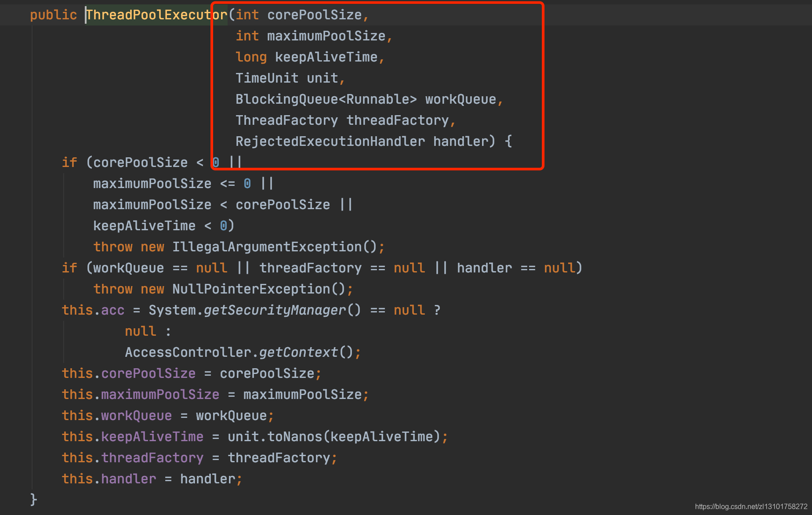Click 'maximumPoolSize < corePoolSize ||' condition
This screenshot has width=812, height=515.
(x=223, y=205)
